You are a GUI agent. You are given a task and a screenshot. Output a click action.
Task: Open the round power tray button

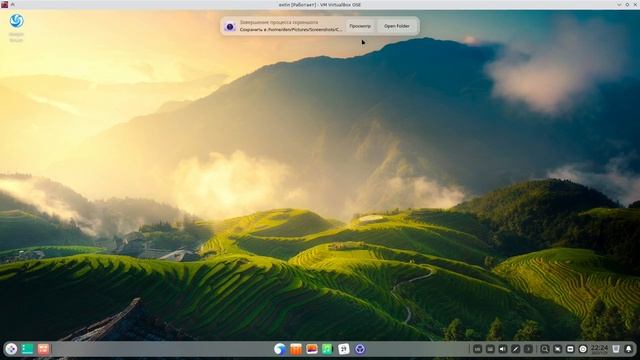click(x=583, y=349)
